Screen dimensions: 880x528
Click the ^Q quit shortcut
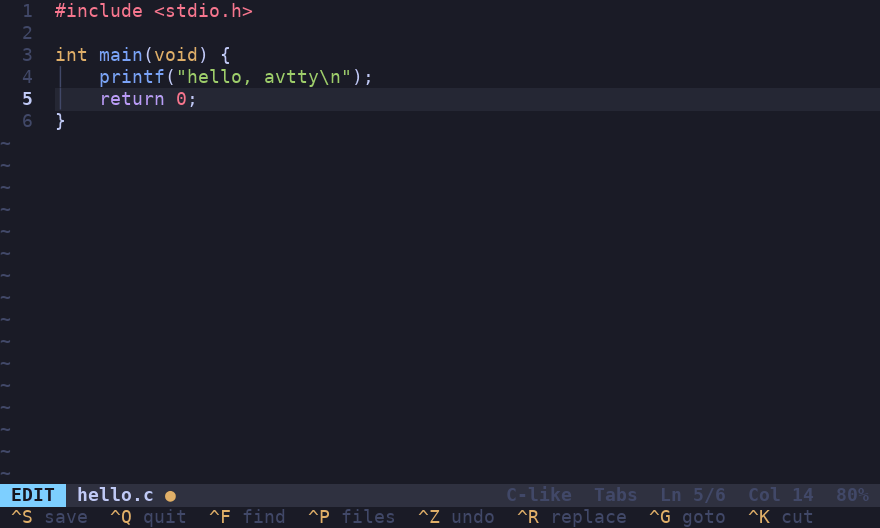coord(148,517)
